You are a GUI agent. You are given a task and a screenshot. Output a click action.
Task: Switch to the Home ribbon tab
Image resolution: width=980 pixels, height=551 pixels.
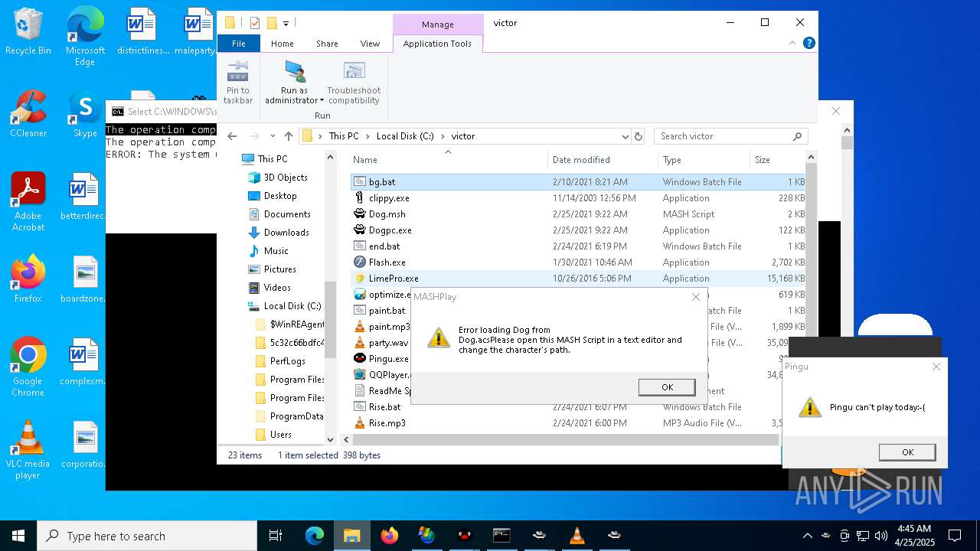[x=282, y=44]
